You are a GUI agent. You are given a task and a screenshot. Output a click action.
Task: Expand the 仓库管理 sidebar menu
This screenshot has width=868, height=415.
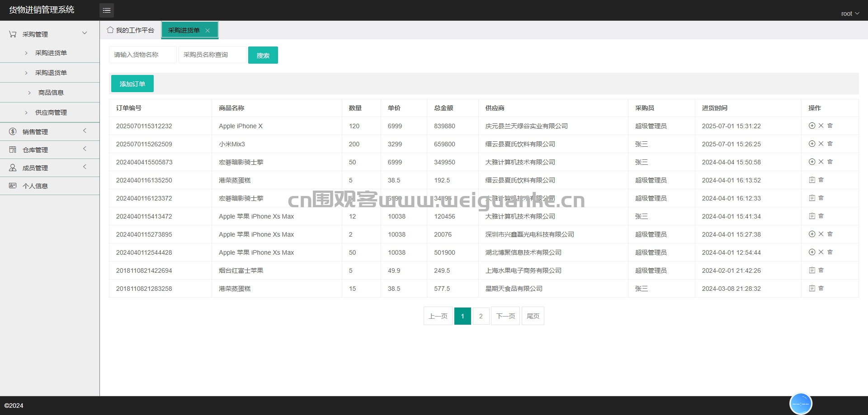pos(50,149)
